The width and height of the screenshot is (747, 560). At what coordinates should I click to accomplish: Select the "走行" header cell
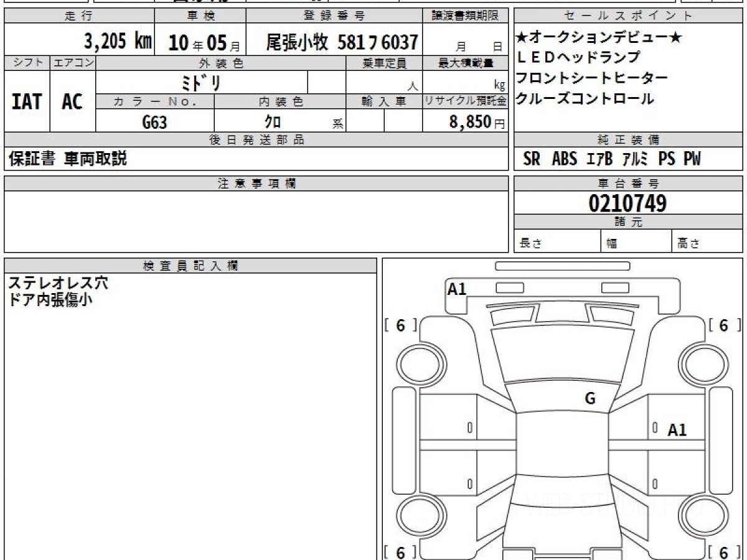(78, 16)
